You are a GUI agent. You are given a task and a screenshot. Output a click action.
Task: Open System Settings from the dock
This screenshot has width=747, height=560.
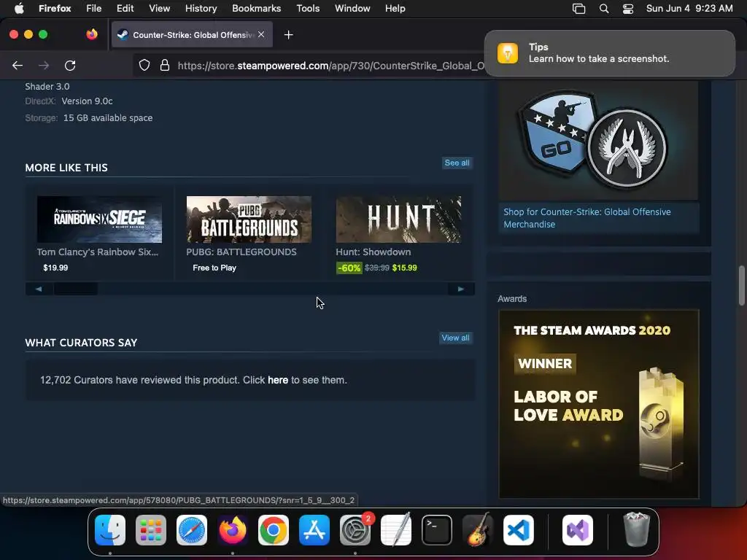(355, 530)
